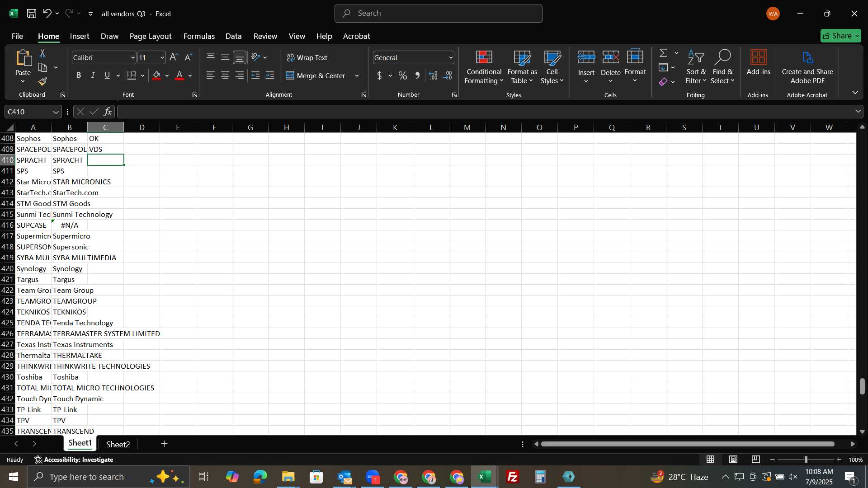The image size is (868, 488).
Task: Toggle Wrap Text
Action: 307,57
